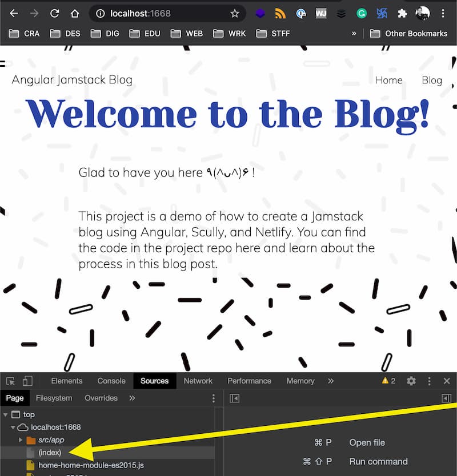The width and height of the screenshot is (457, 476).
Task: Show the warnings count badge
Action: click(388, 381)
